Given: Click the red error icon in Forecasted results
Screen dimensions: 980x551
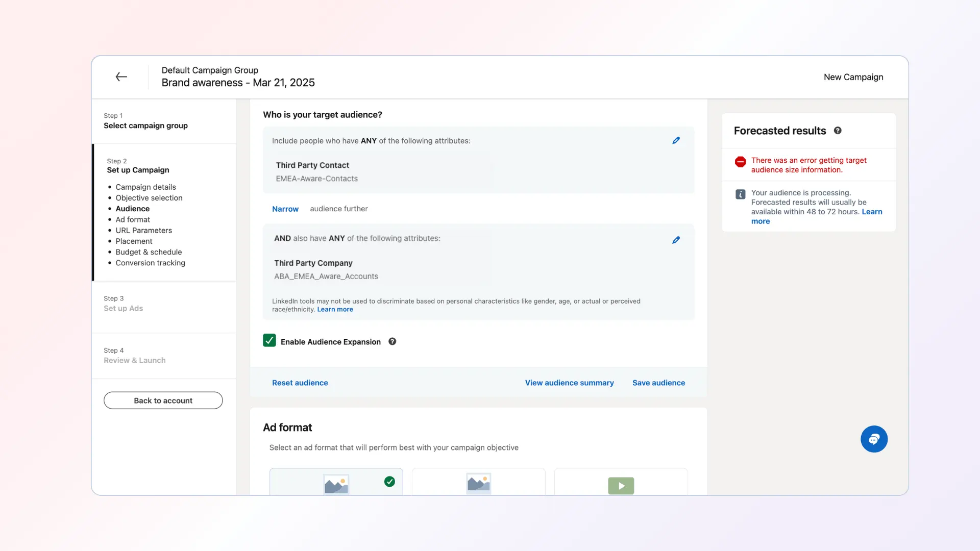Looking at the screenshot, I should point(740,162).
